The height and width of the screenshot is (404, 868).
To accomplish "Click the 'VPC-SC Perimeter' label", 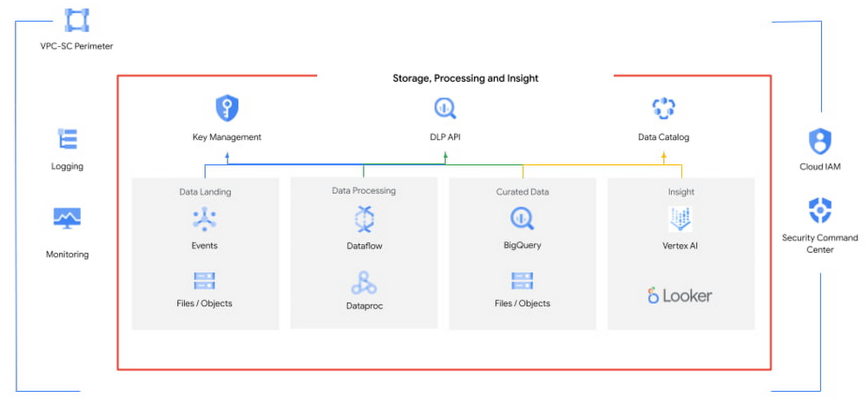I will (x=76, y=46).
